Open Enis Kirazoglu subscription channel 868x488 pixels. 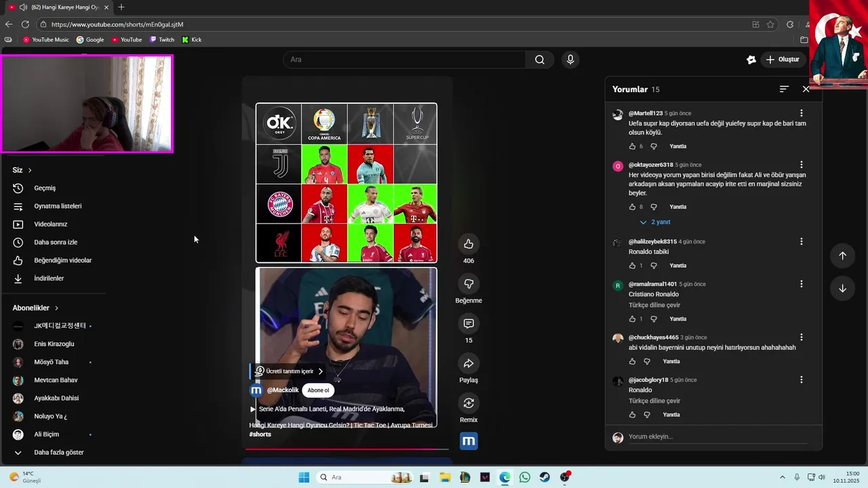53,344
